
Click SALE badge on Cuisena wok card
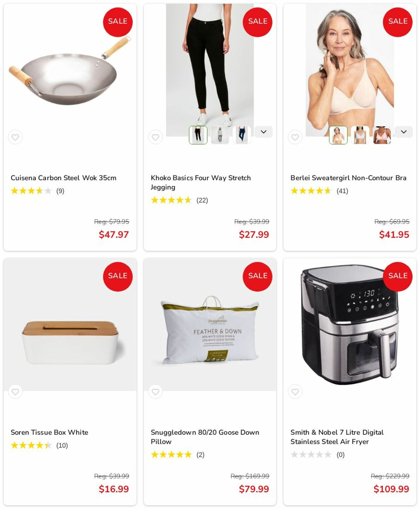118,22
